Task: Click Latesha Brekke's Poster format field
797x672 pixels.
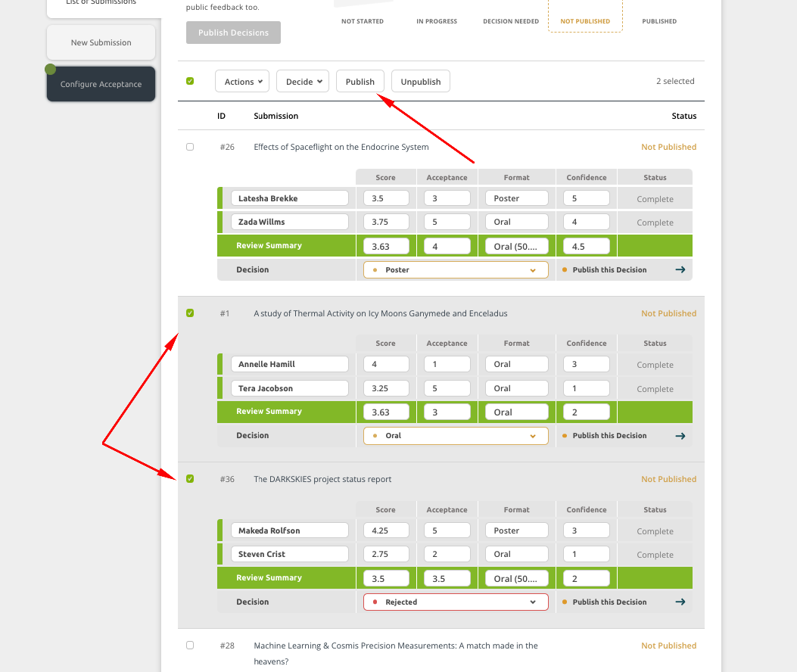Action: pyautogui.click(x=517, y=198)
